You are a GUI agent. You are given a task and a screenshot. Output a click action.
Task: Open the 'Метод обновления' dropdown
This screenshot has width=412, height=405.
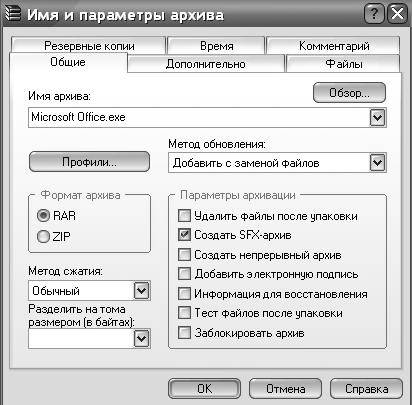click(377, 163)
